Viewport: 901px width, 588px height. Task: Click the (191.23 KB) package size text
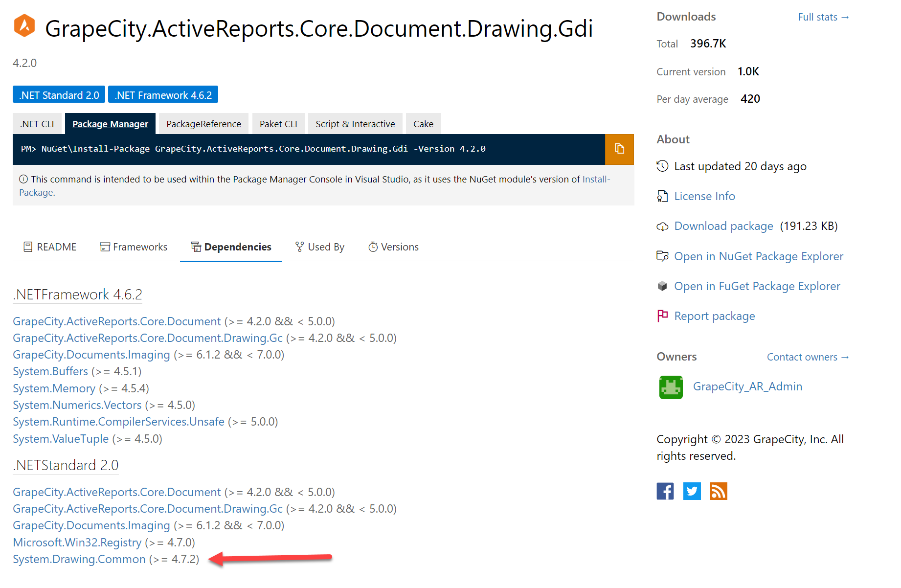(809, 226)
